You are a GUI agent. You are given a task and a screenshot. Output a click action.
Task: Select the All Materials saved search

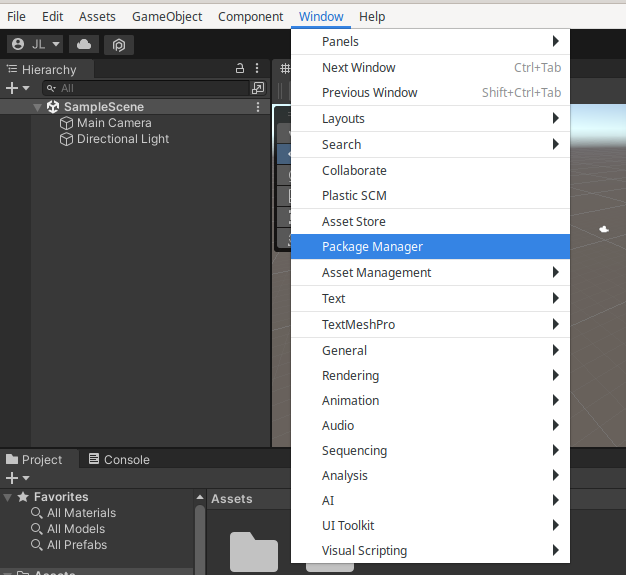[81, 513]
